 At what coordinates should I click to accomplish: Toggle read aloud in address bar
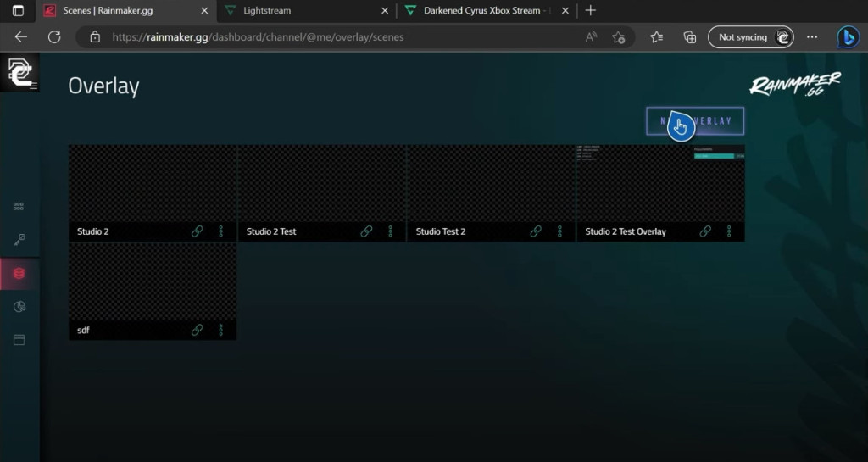(591, 37)
